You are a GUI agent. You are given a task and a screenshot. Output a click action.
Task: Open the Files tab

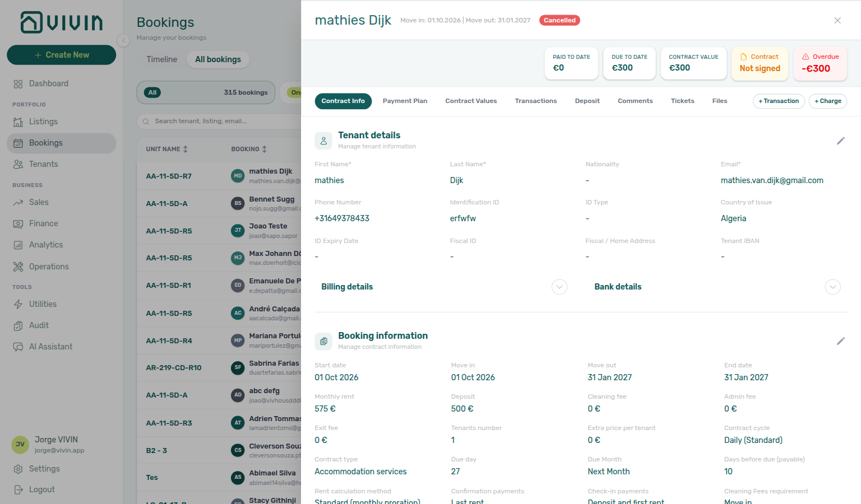[720, 101]
